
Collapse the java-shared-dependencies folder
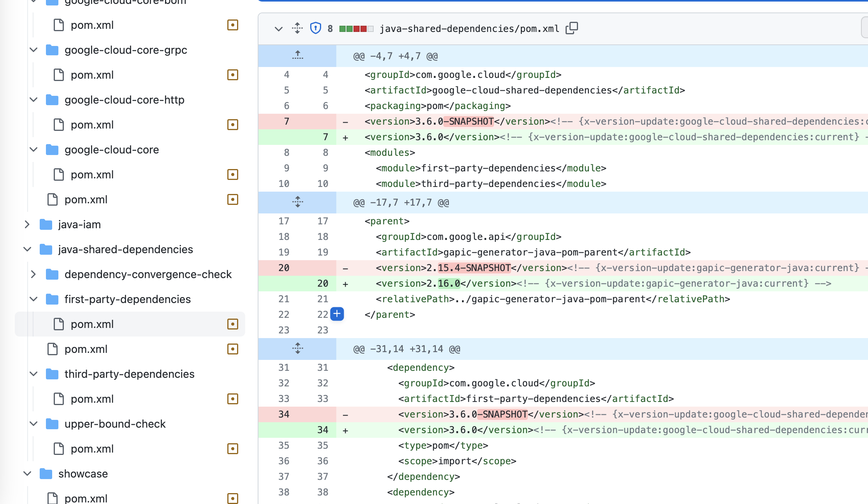point(27,249)
